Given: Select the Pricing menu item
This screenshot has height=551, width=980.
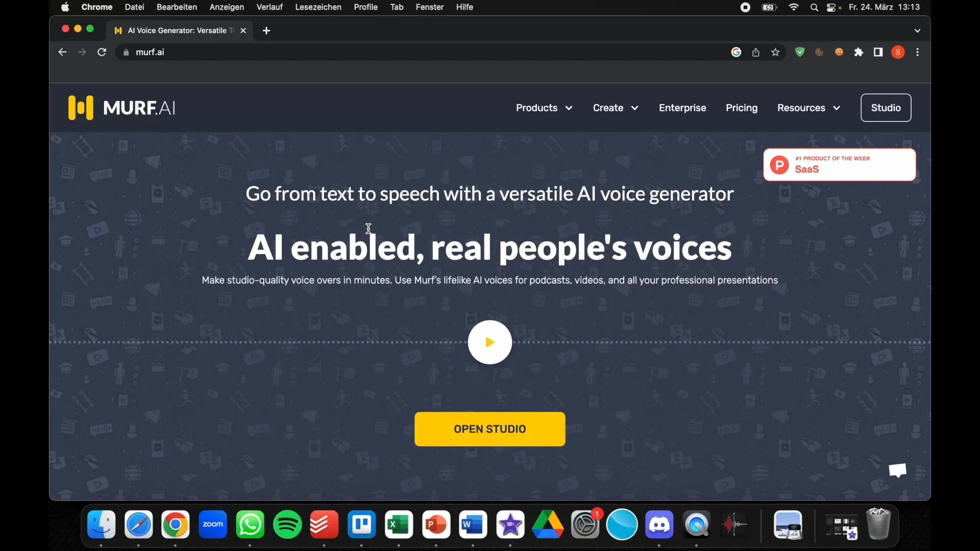Looking at the screenshot, I should (x=742, y=108).
